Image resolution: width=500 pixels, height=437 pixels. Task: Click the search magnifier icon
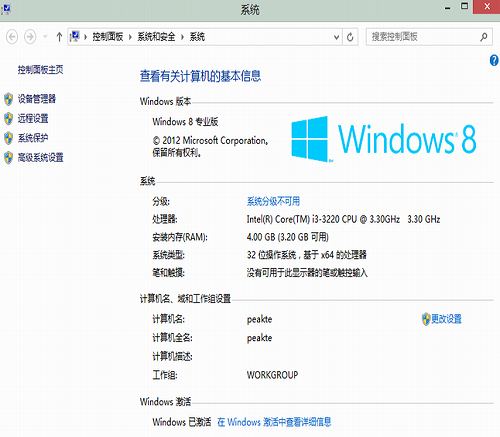pyautogui.click(x=484, y=37)
